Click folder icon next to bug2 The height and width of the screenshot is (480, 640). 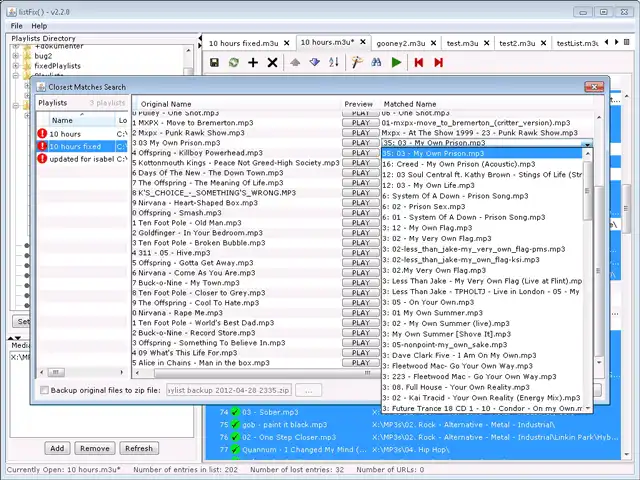point(27,56)
